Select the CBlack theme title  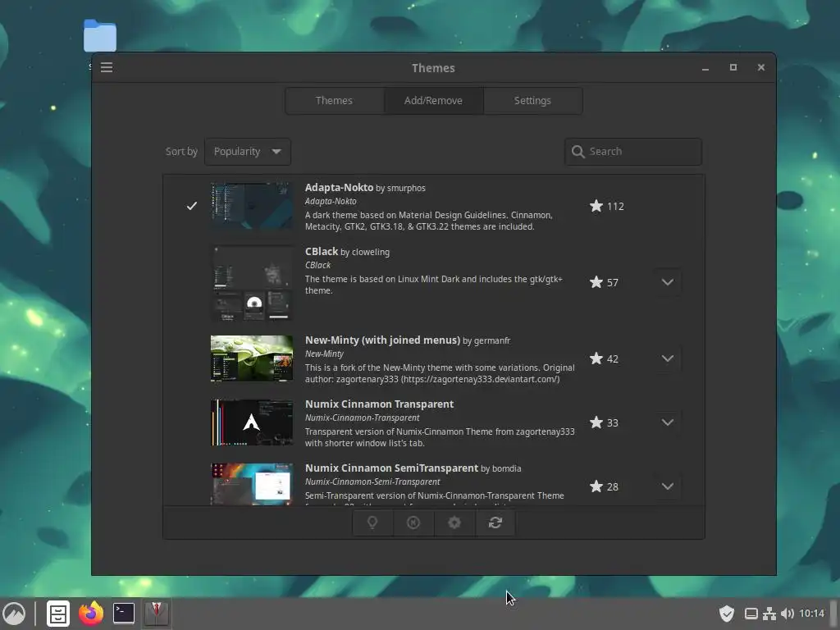(322, 251)
